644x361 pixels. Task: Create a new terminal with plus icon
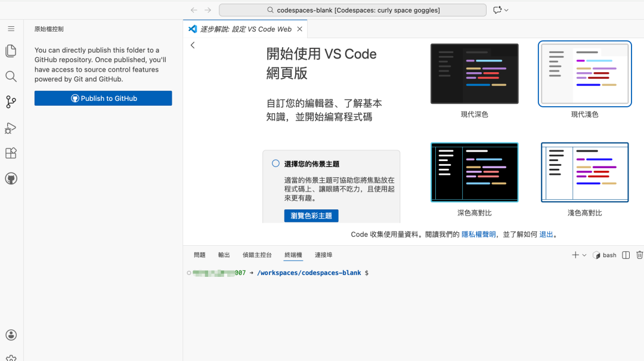(575, 255)
